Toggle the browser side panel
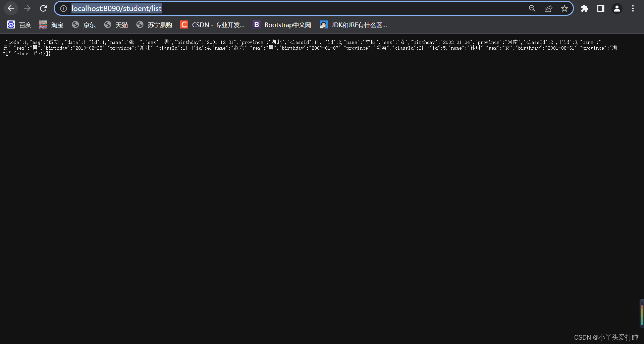The height and width of the screenshot is (344, 644). [601, 8]
